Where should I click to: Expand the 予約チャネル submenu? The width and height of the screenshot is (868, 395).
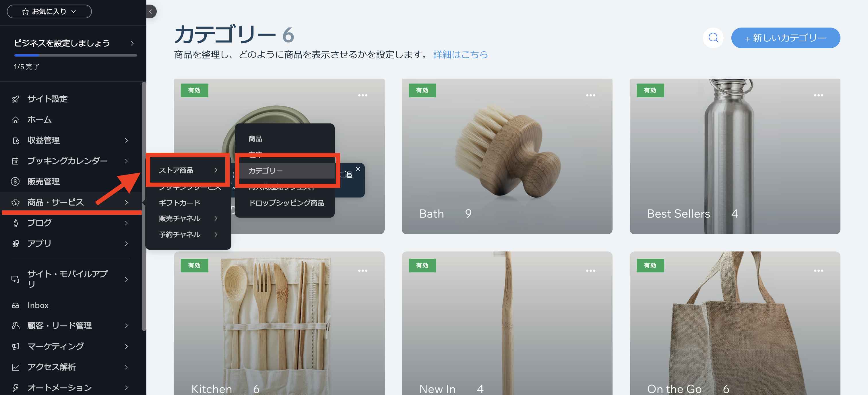(180, 235)
